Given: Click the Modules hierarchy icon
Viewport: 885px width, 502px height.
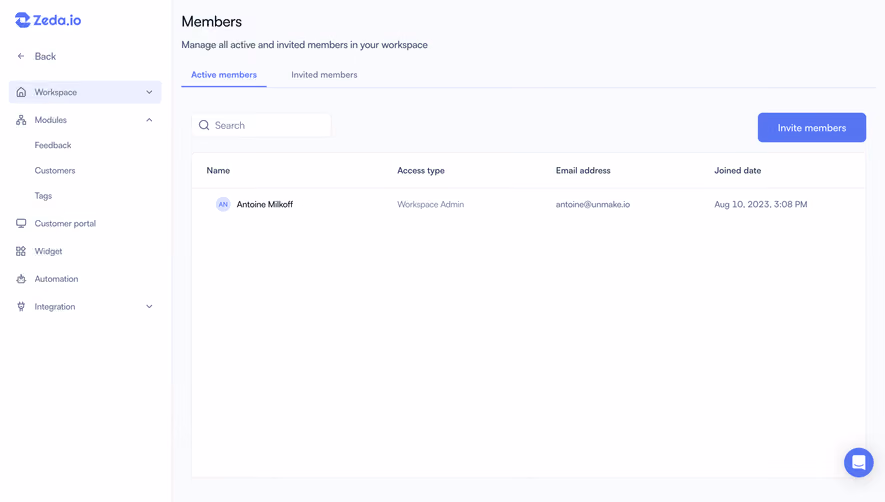Looking at the screenshot, I should tap(21, 120).
